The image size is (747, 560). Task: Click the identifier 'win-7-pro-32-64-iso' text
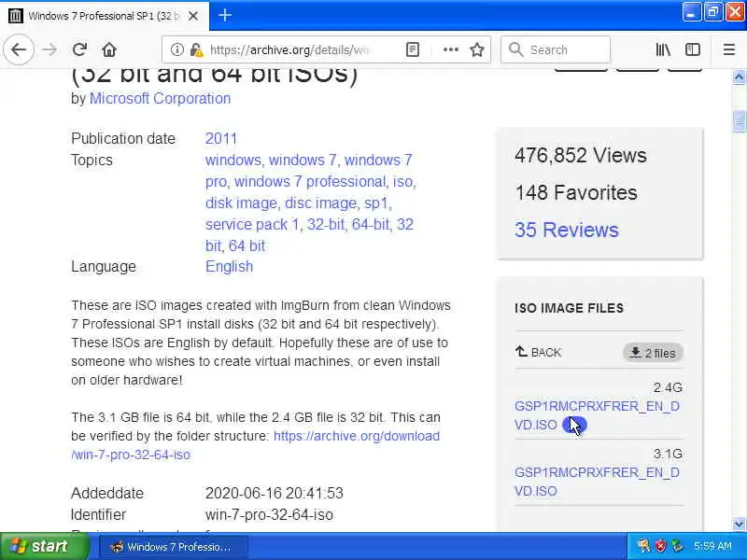[269, 515]
